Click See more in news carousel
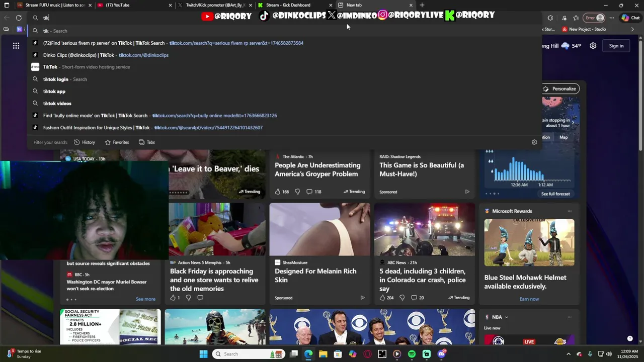The width and height of the screenshot is (644, 362). pos(145,299)
